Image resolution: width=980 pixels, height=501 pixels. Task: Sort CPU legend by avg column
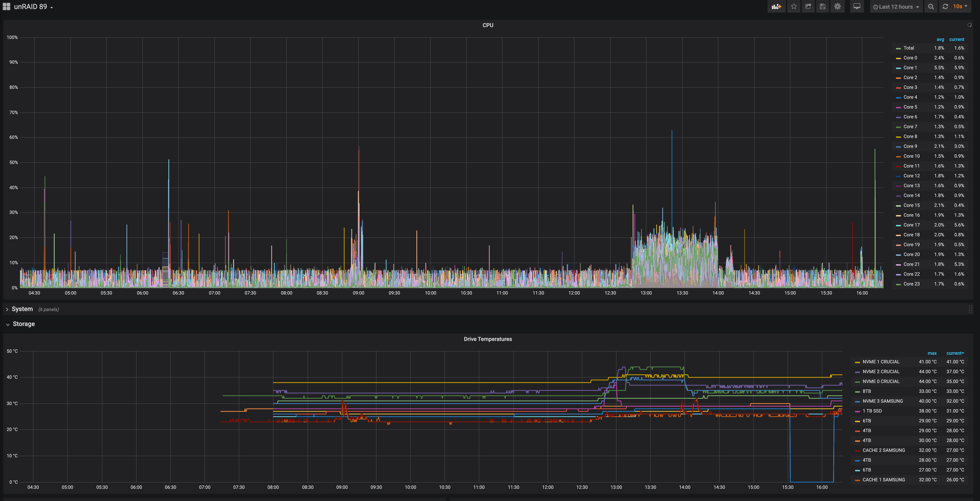pos(940,40)
